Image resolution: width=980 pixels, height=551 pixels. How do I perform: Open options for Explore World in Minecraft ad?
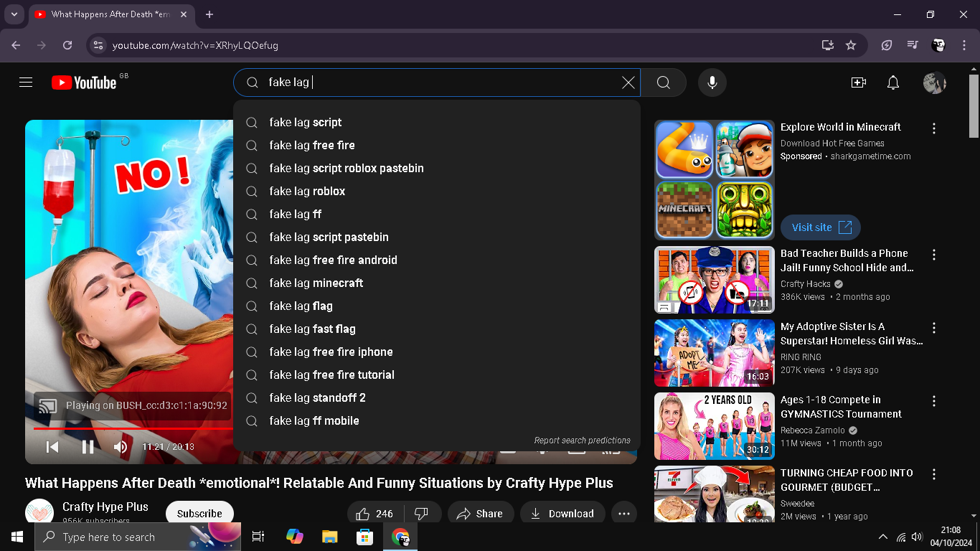click(934, 128)
